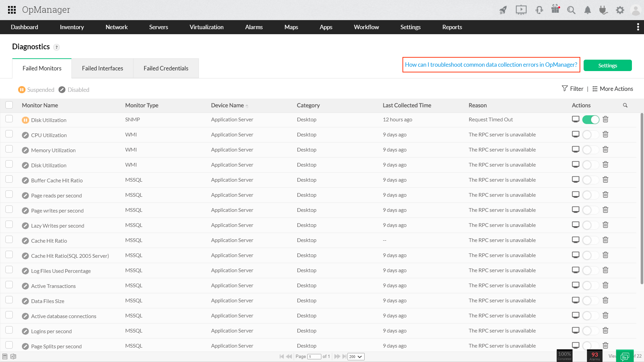Screen dimensions: 644x362
Task: Disable the SNMP Disk Utilization monitor toggle
Action: click(591, 120)
